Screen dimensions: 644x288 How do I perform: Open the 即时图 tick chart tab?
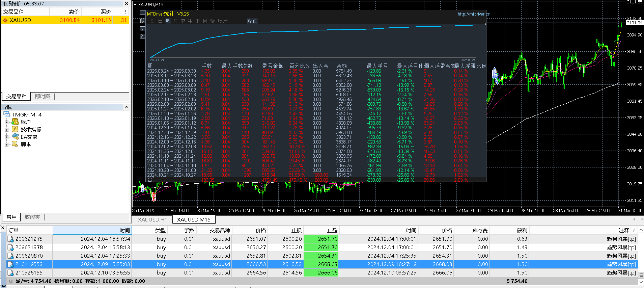[43, 97]
